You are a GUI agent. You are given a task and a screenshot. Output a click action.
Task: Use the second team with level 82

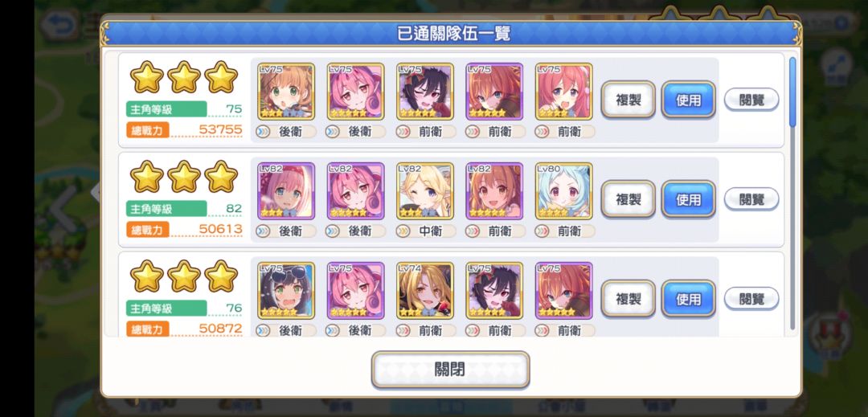tap(689, 199)
